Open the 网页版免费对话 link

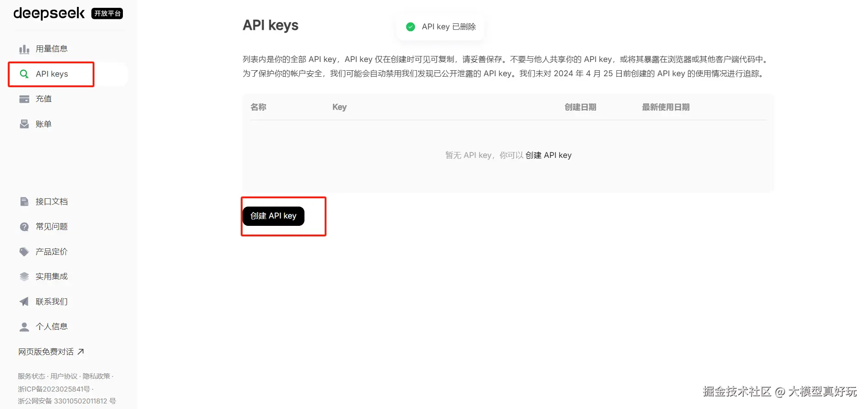point(51,352)
